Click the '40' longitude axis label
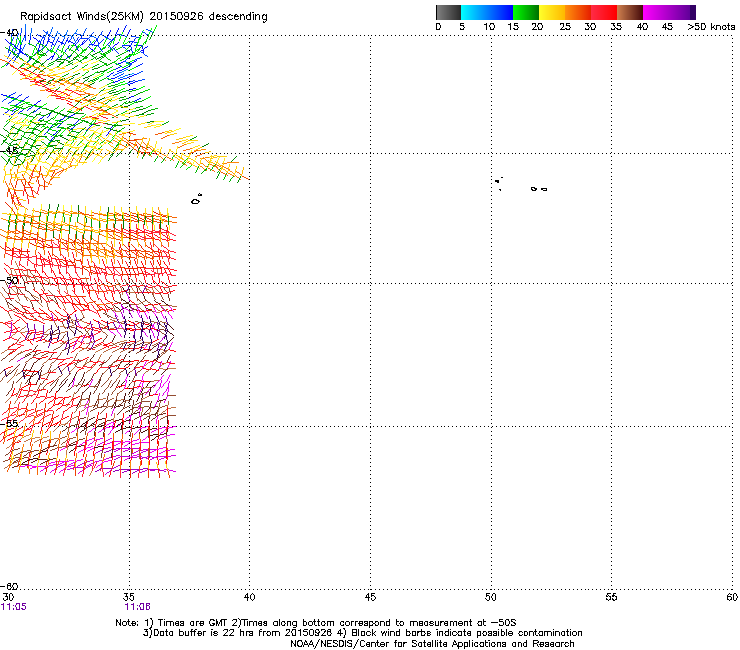 tap(249, 597)
